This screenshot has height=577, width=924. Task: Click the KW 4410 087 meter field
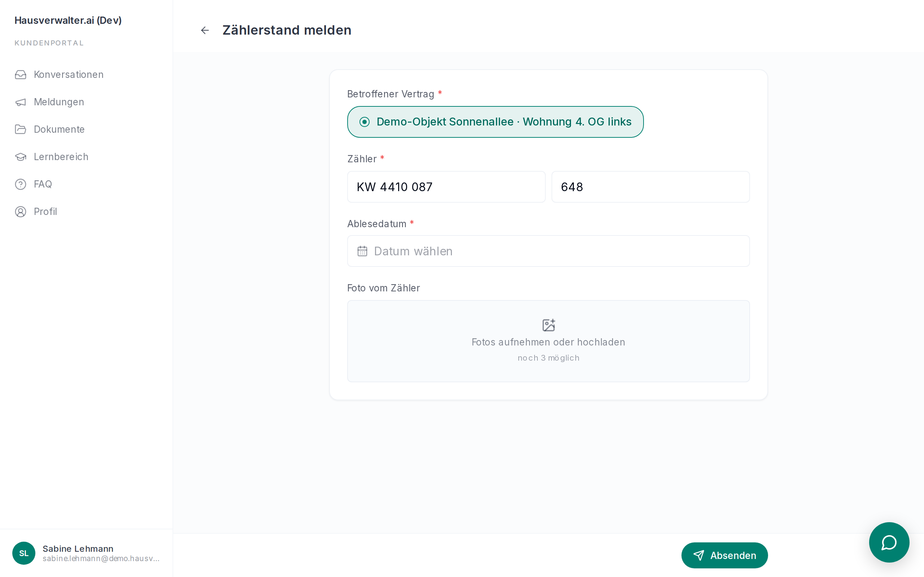point(446,187)
